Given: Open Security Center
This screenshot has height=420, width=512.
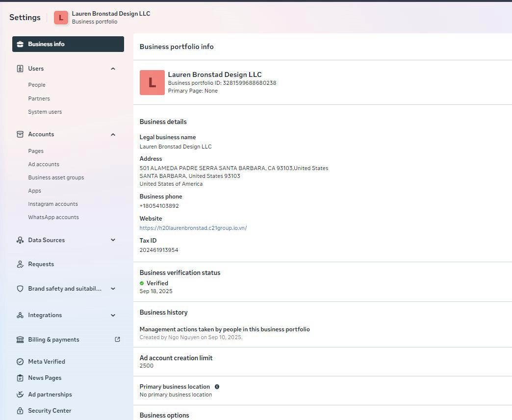Looking at the screenshot, I should [50, 411].
